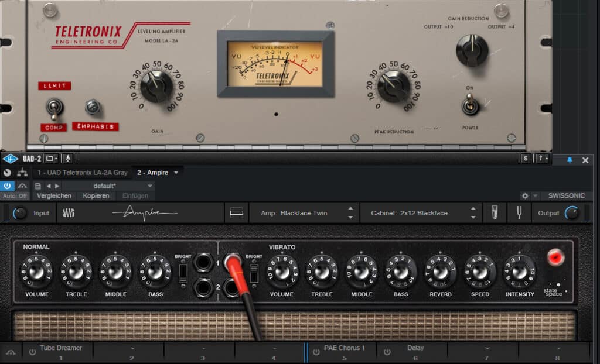Click the Normal channel Treble knob

click(76, 272)
